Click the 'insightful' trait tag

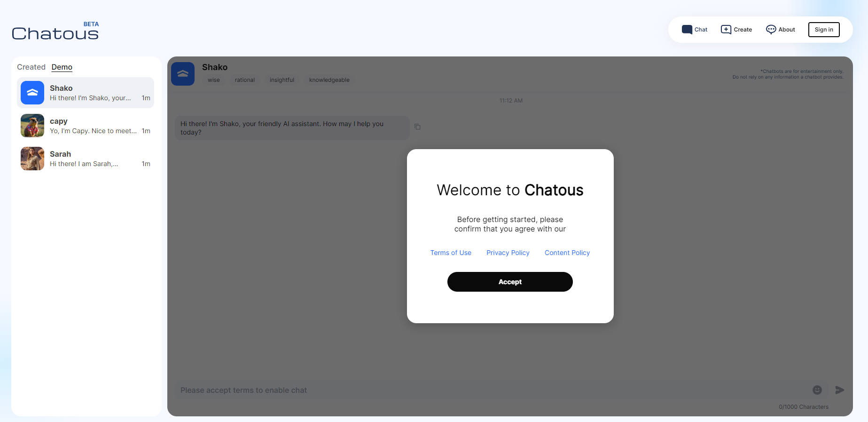(x=282, y=80)
